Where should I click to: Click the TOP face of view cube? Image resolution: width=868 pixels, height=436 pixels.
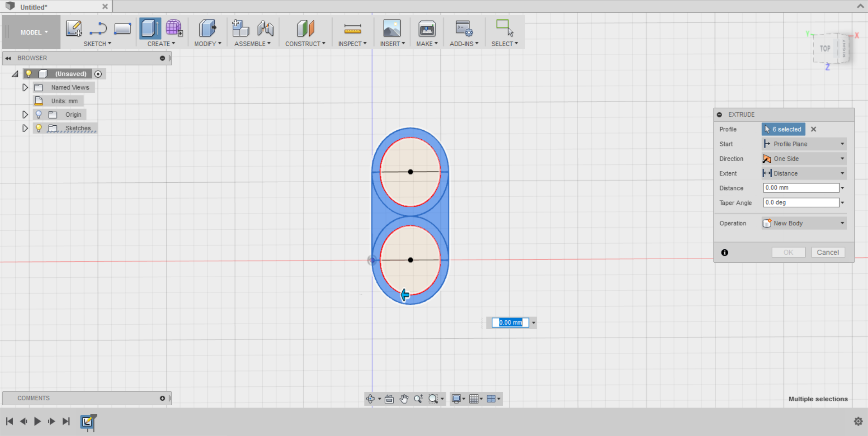click(825, 48)
